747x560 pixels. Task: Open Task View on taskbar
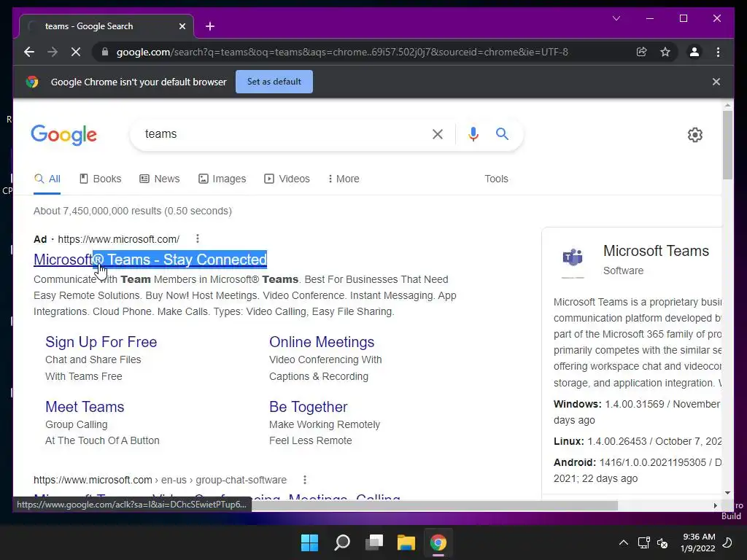(374, 542)
